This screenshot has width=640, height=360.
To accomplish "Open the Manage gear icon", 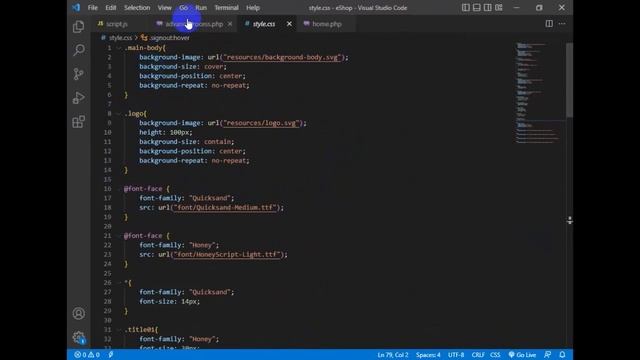I will tap(79, 338).
